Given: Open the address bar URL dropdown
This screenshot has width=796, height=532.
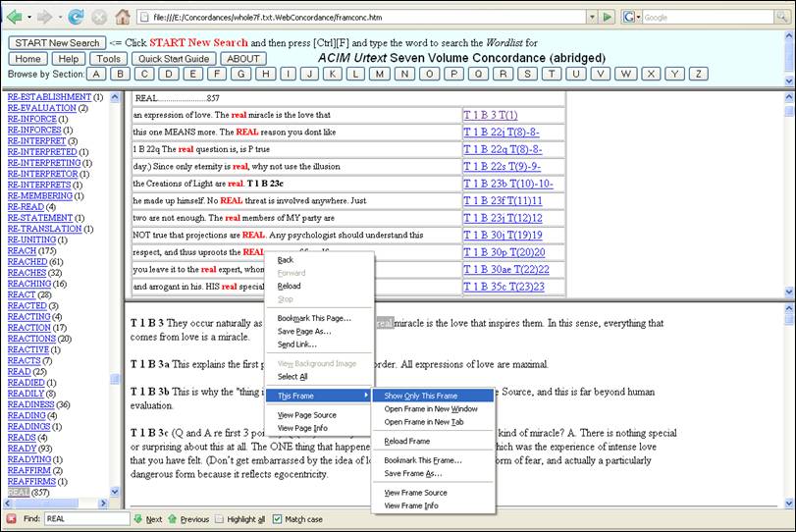Looking at the screenshot, I should coord(592,18).
